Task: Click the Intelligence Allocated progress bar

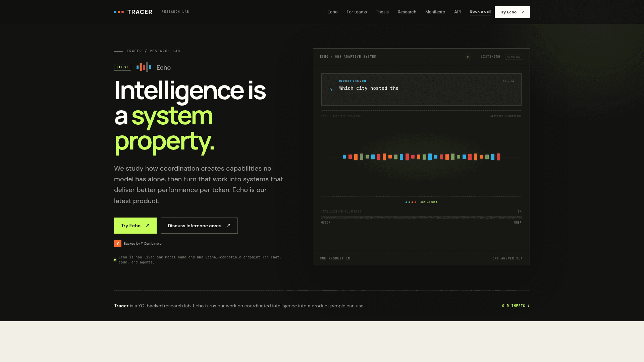Action: point(421,218)
